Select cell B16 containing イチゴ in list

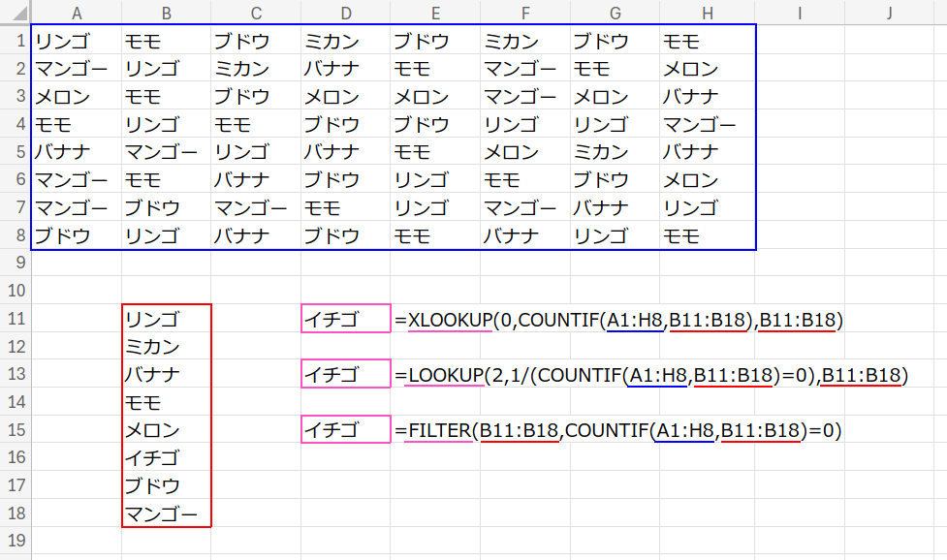(166, 457)
